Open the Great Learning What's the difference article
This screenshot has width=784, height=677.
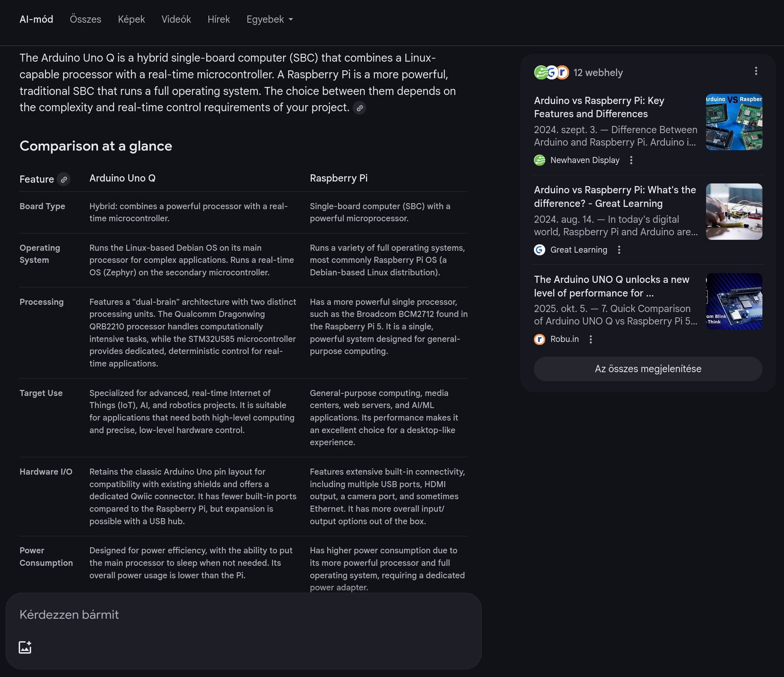pyautogui.click(x=615, y=197)
